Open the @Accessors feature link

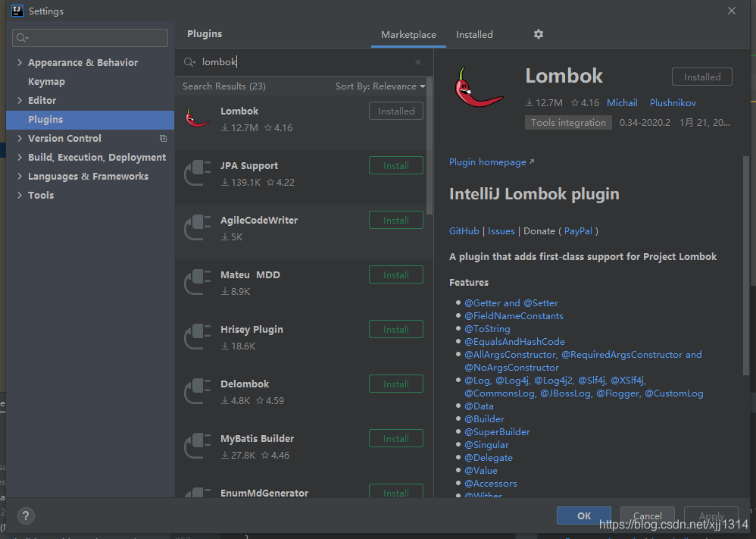pos(490,484)
